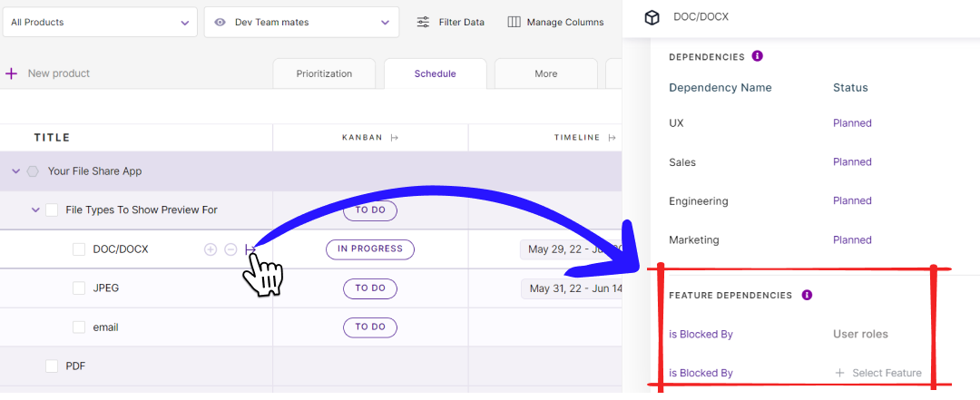Click the Filter Data sliders icon
Screen dimensions: 980x400
click(x=423, y=22)
